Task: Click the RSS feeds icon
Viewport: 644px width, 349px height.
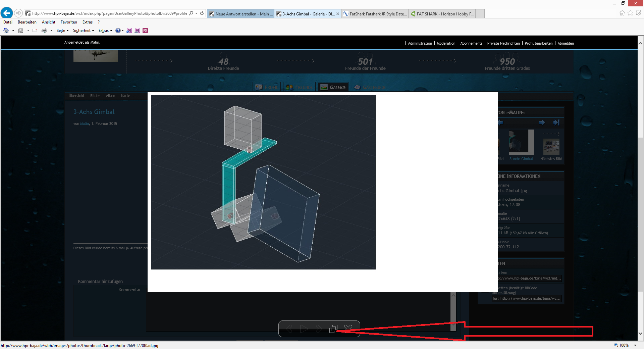Action: point(21,31)
